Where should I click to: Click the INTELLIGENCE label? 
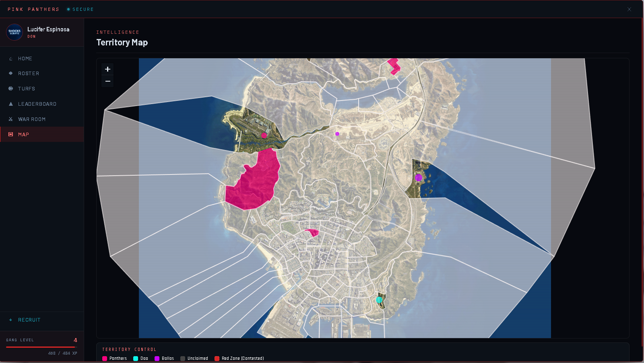point(118,32)
